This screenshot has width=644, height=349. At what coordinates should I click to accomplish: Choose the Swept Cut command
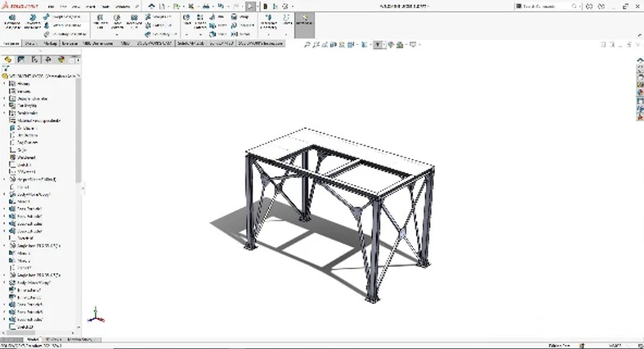158,16
